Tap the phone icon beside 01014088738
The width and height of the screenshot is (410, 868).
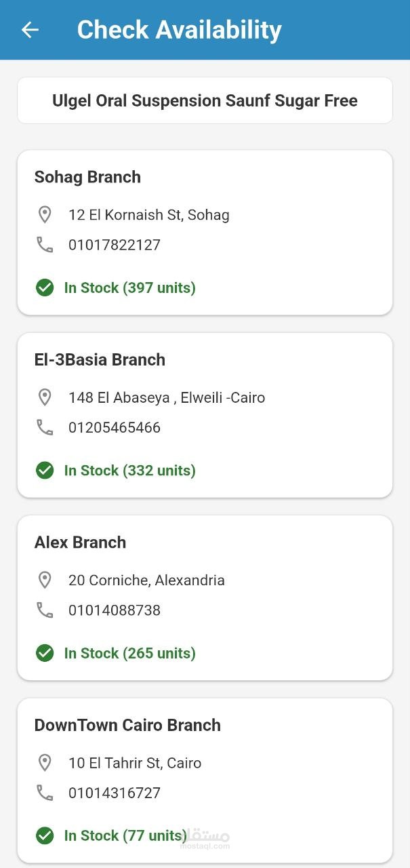tap(45, 610)
